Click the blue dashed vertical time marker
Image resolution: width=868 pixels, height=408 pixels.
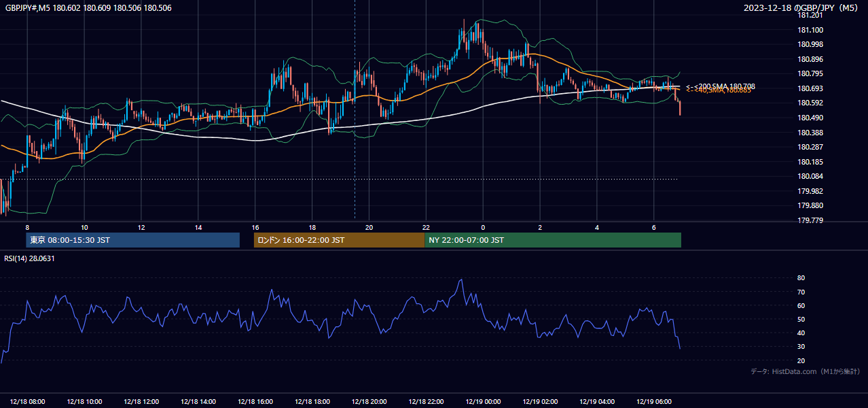[x=355, y=109]
